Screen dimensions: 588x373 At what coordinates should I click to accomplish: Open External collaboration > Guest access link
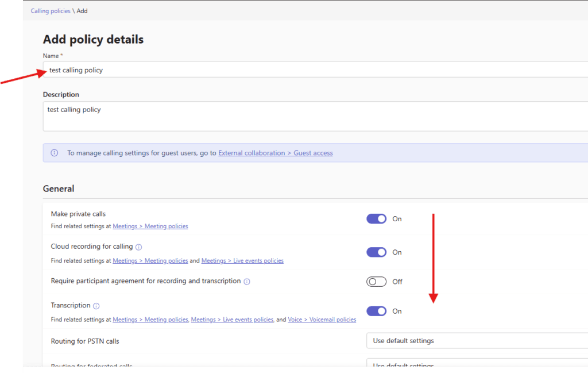click(275, 153)
